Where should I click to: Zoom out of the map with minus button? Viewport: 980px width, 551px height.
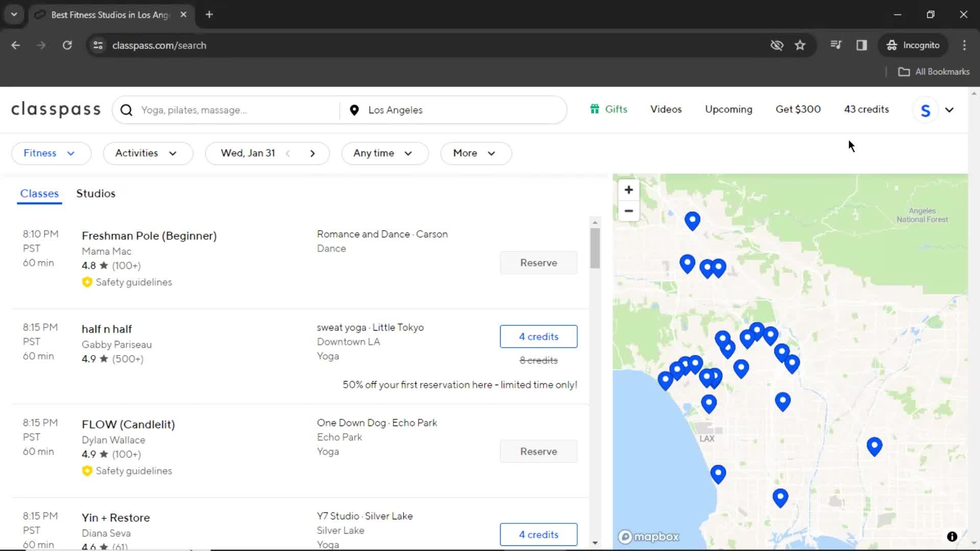[x=629, y=211]
